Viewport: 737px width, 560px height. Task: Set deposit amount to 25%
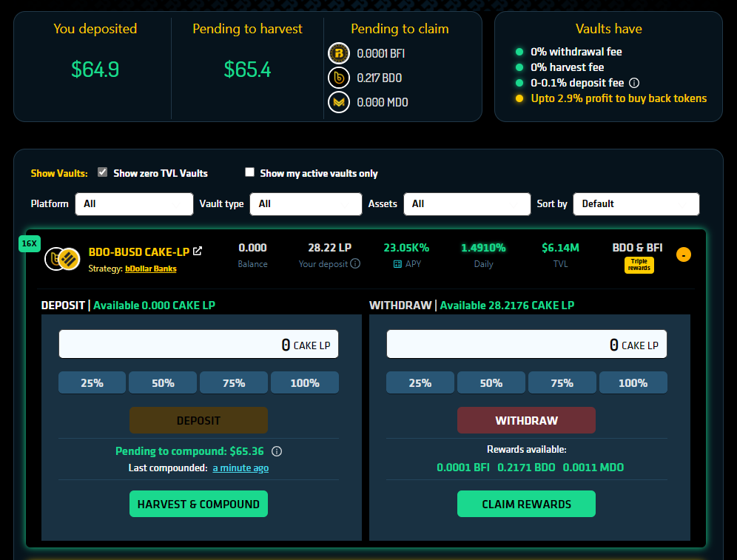click(92, 383)
